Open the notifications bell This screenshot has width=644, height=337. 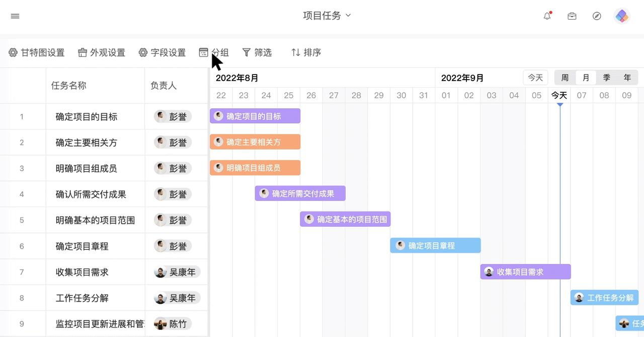(547, 16)
